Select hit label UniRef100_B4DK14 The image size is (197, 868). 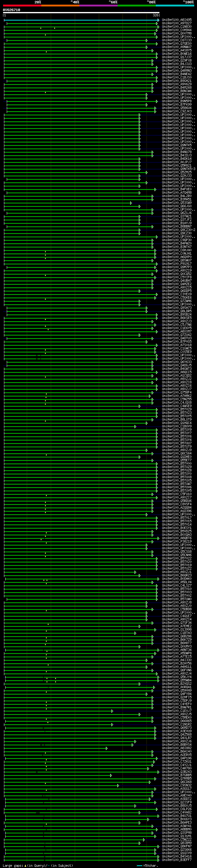(x=177, y=159)
